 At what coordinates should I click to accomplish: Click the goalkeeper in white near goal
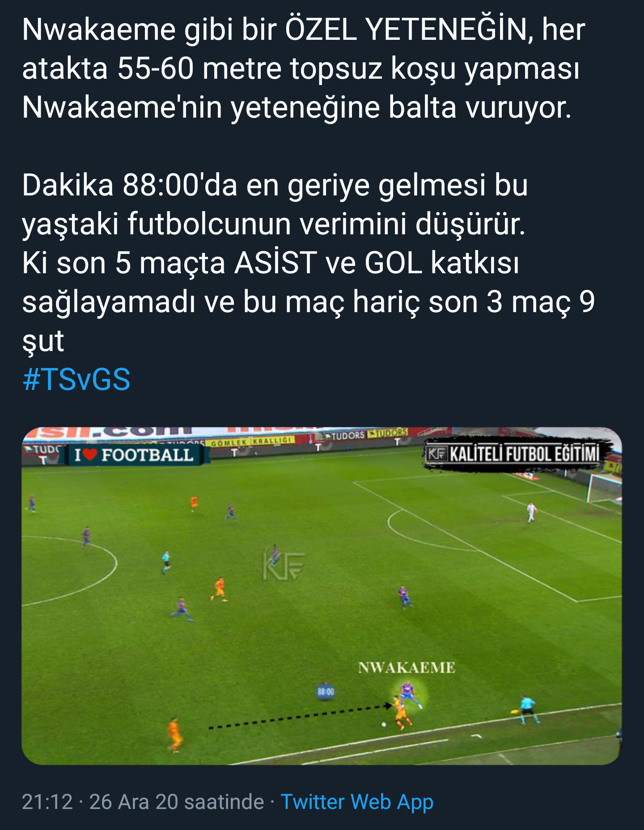(x=531, y=512)
